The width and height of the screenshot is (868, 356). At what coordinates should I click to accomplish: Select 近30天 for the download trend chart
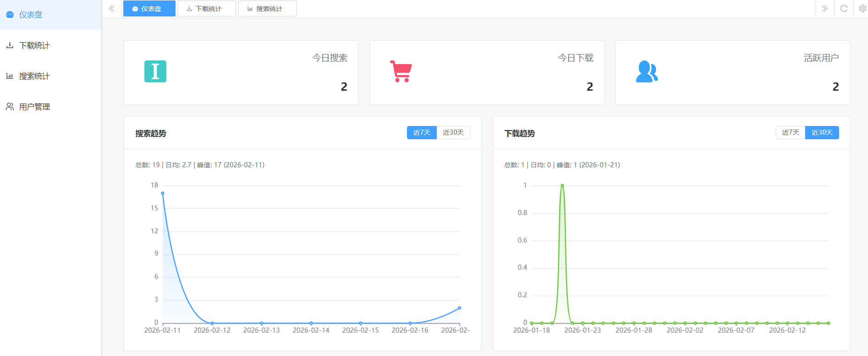[x=822, y=132]
